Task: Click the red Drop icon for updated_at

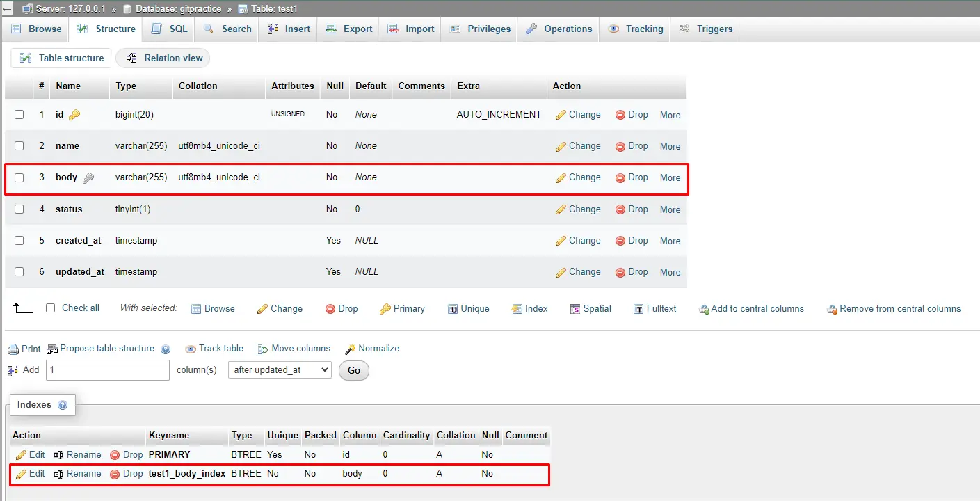Action: 620,272
